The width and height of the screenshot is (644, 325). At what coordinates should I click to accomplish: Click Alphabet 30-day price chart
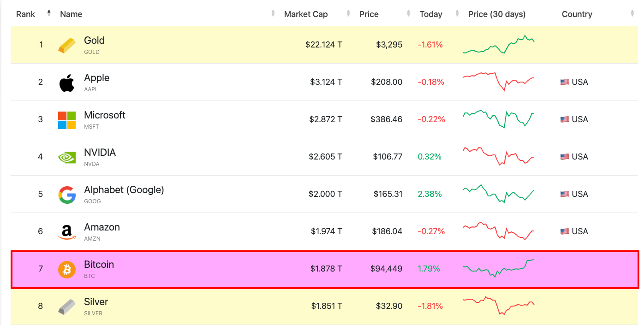(x=499, y=194)
